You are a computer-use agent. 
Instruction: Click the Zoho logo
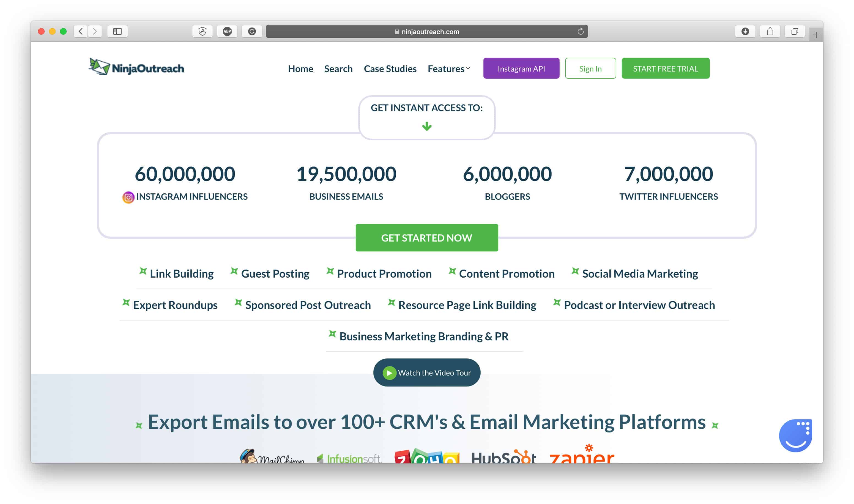pos(427,456)
